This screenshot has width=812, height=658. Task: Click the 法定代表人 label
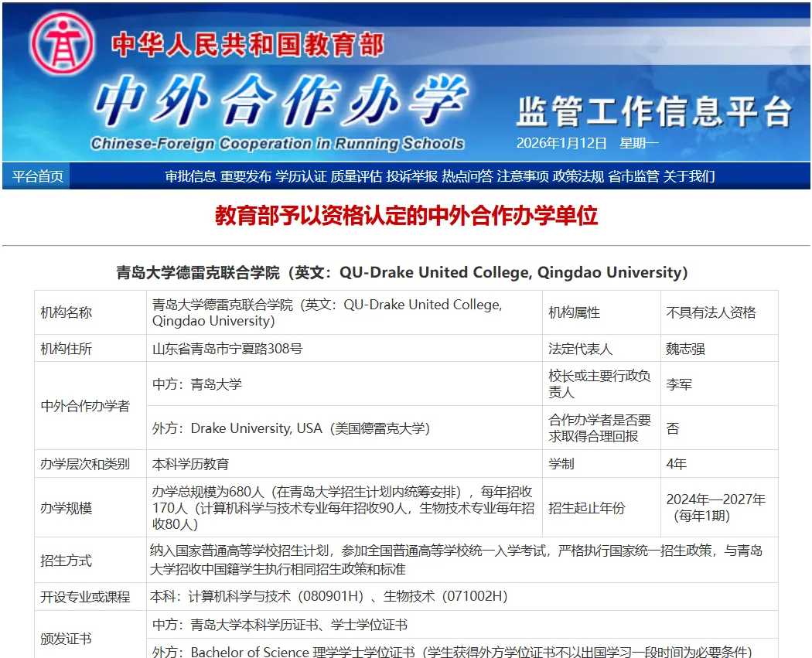click(581, 349)
